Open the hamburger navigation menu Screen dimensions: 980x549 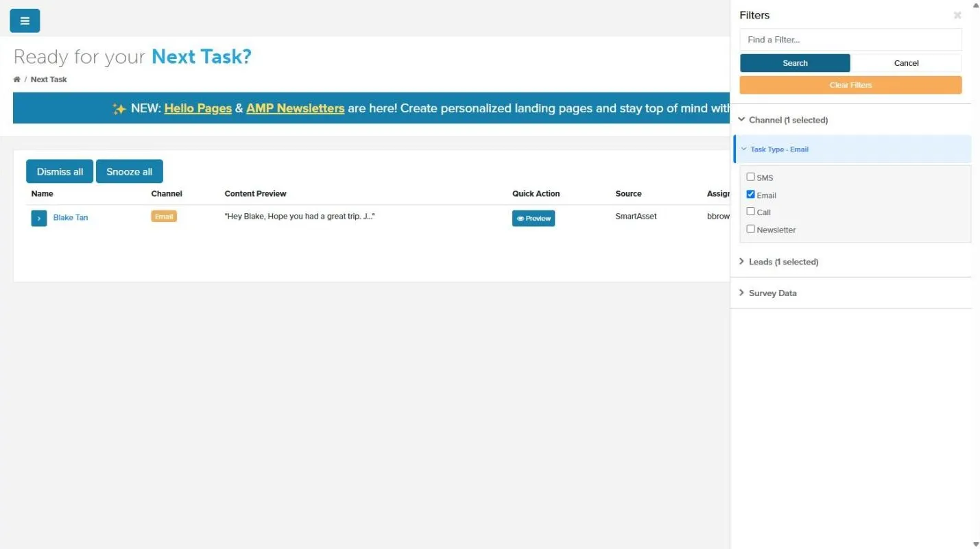pyautogui.click(x=25, y=21)
